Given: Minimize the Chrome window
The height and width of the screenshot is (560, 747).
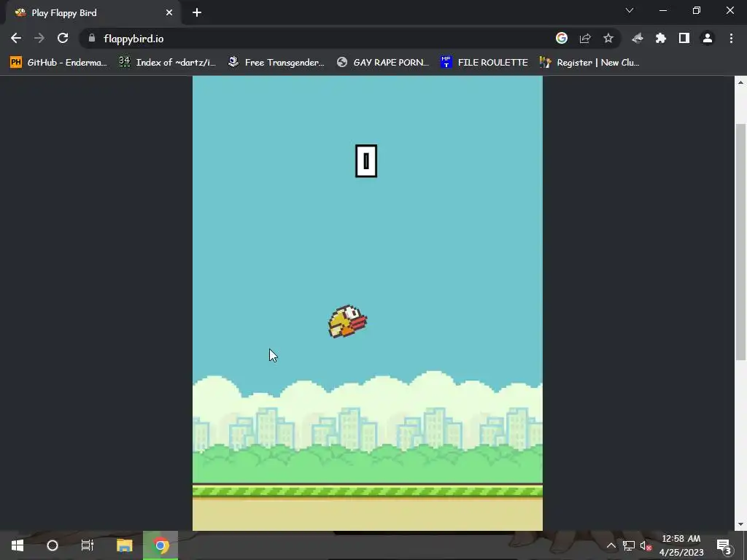Looking at the screenshot, I should (662, 10).
